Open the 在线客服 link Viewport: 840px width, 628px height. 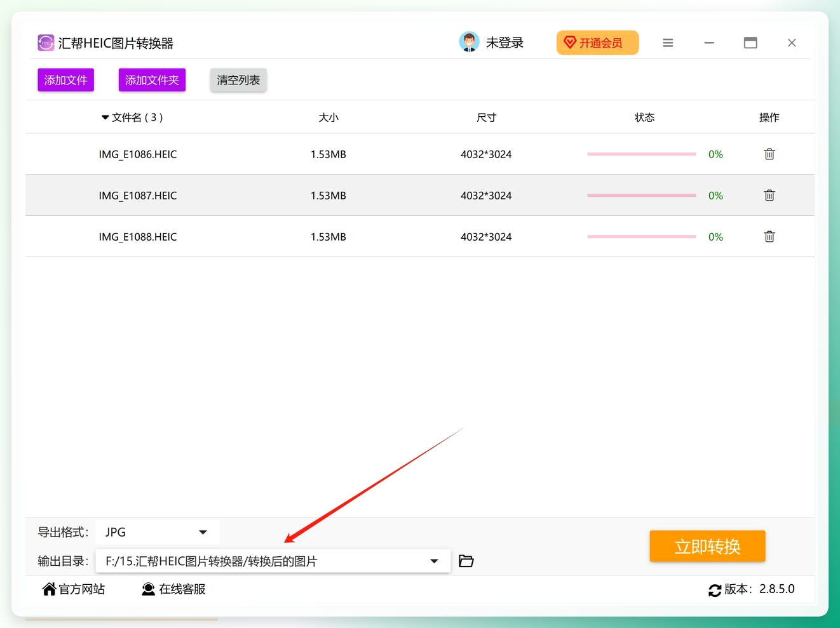point(182,589)
